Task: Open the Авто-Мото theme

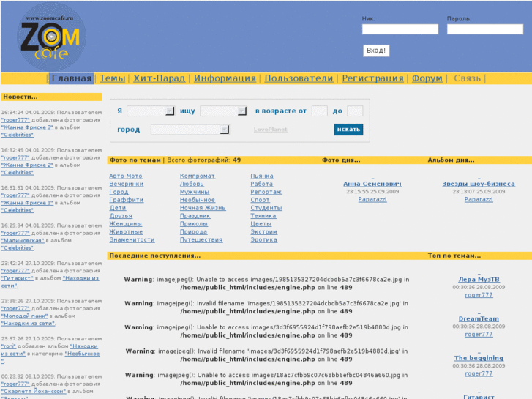Action: point(126,176)
